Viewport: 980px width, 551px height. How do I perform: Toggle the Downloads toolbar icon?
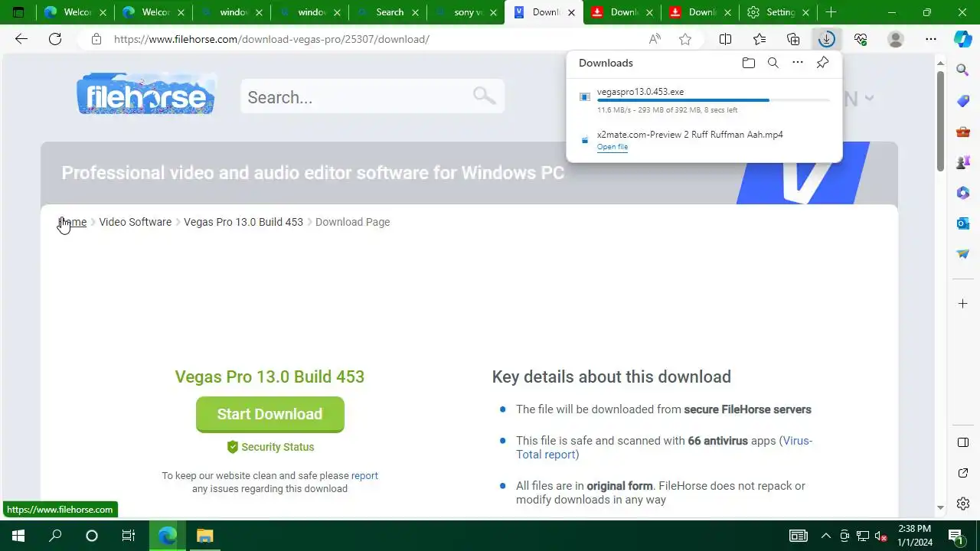coord(826,39)
